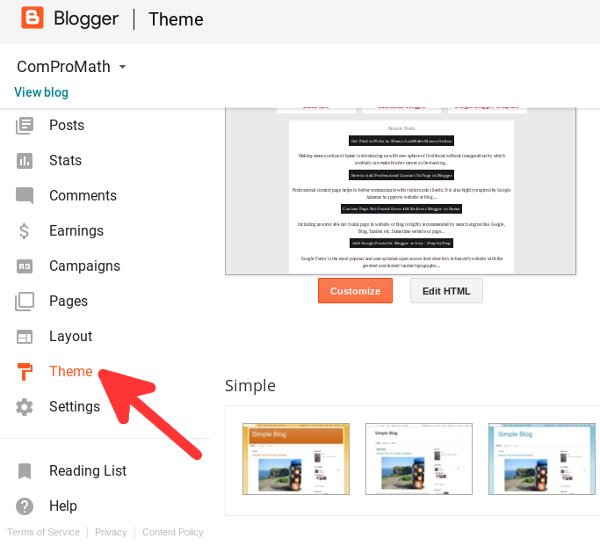Click the 'Simple' theme category heading
The image size is (600, 546).
(250, 386)
